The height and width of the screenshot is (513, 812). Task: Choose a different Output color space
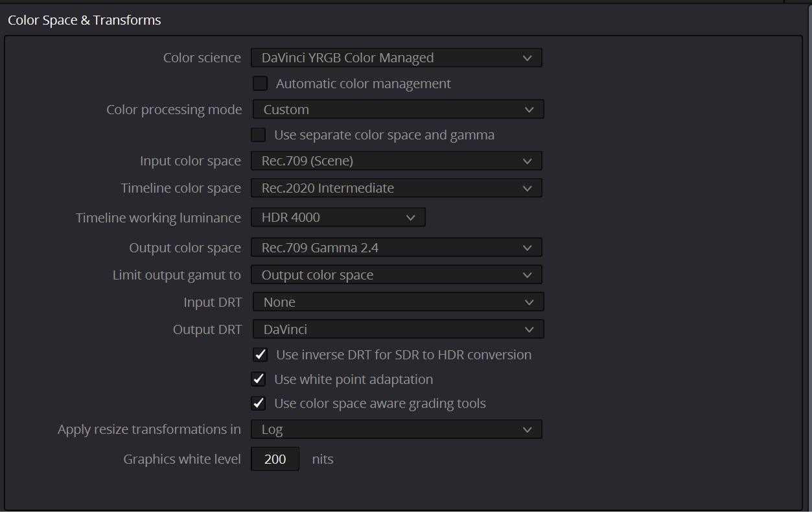pyautogui.click(x=397, y=248)
